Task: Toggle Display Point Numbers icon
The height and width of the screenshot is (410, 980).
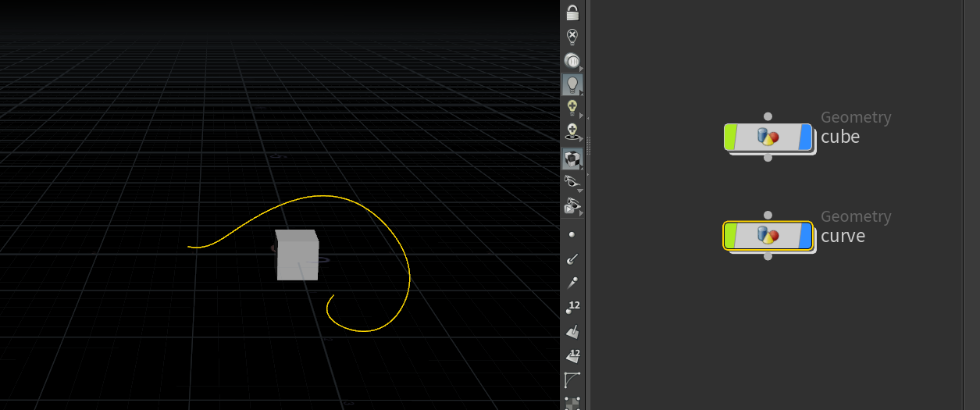Action: coord(573,308)
